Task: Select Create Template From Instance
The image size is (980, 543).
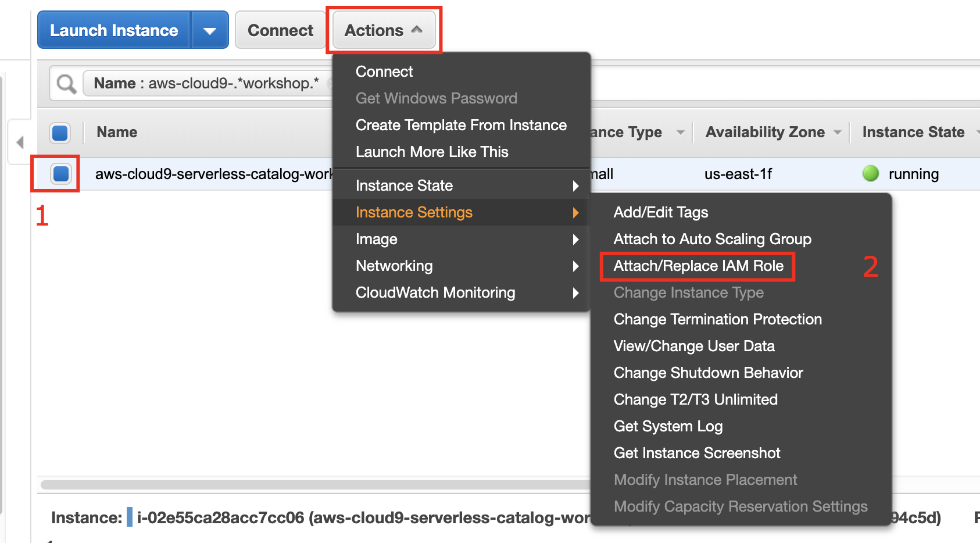Action: pos(461,125)
